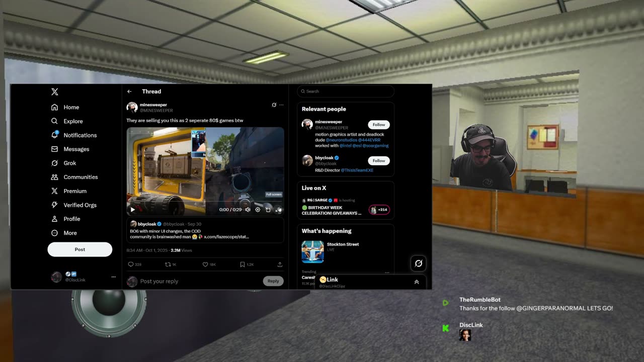The image size is (644, 362).
Task: Share the post
Action: point(280,264)
